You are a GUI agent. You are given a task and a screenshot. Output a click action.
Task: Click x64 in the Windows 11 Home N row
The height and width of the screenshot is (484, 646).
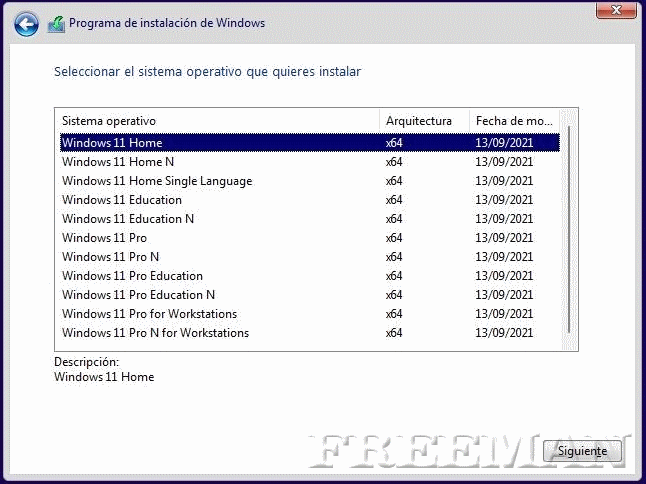coord(394,162)
